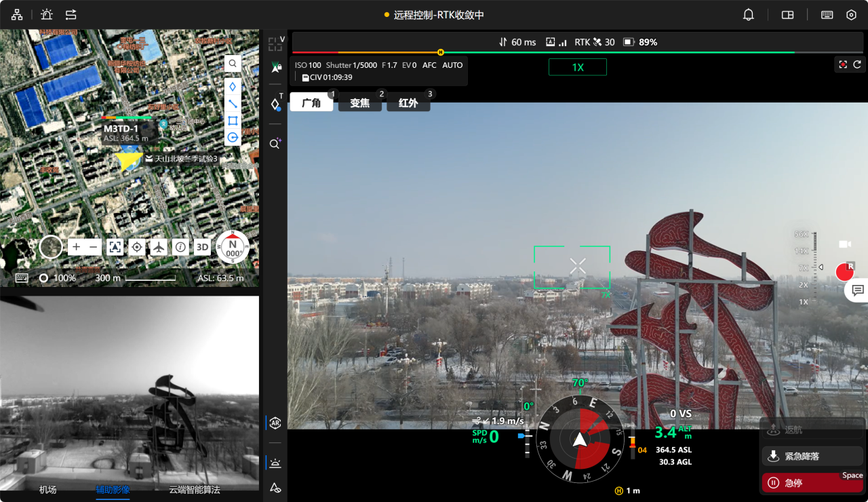The image size is (868, 502).
Task: Switch to the 红外 infrared camera tab
Action: click(x=408, y=103)
